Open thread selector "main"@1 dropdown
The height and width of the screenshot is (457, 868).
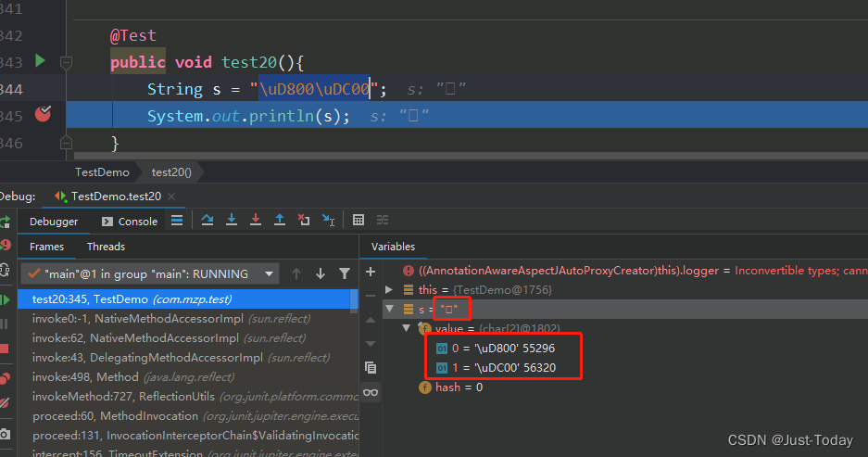click(x=149, y=273)
